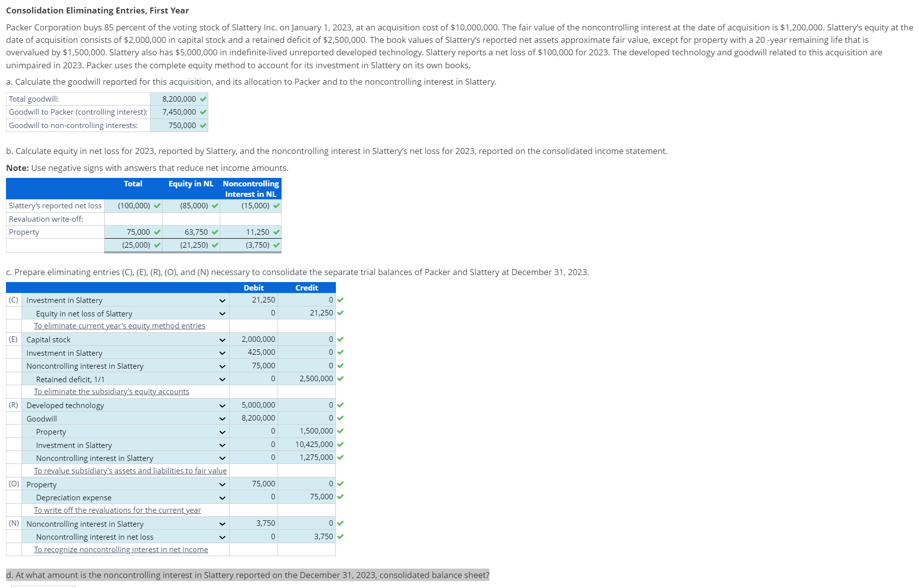Open the Capital stock account dropdown in entry E
The height and width of the screenshot is (588, 919).
[222, 339]
